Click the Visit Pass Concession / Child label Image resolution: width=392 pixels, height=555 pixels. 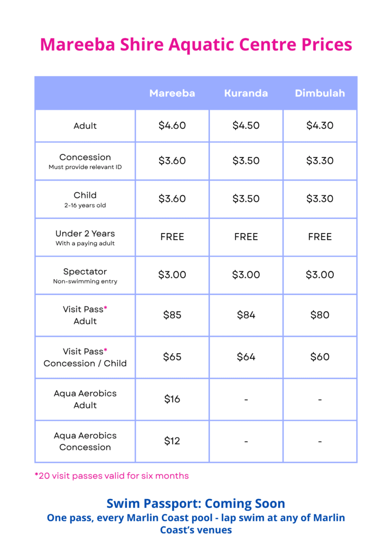pyautogui.click(x=85, y=357)
